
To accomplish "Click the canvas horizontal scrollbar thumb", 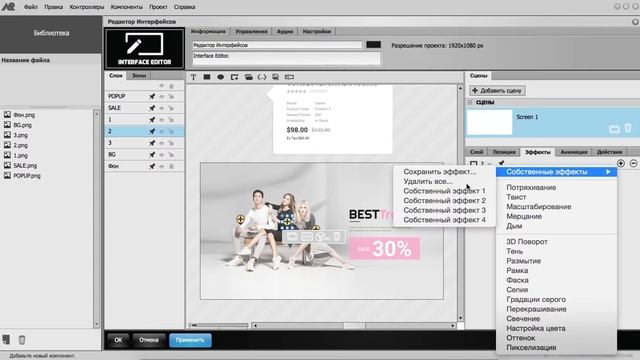I will pyautogui.click(x=354, y=325).
